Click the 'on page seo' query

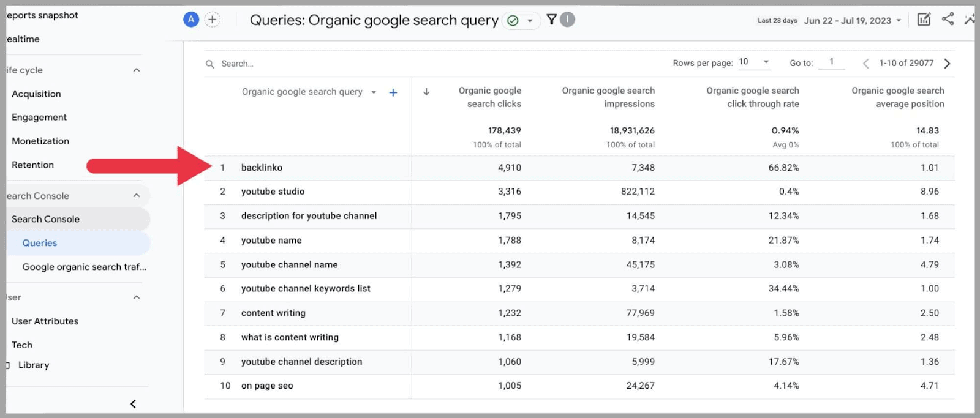coord(267,386)
